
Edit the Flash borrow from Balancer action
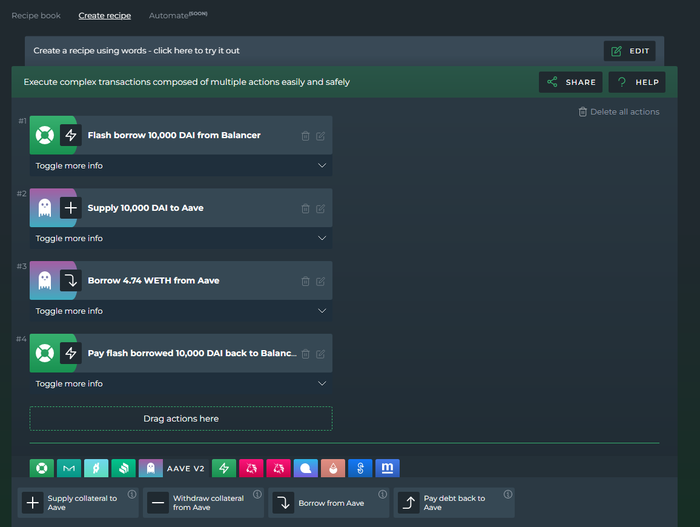coord(321,136)
